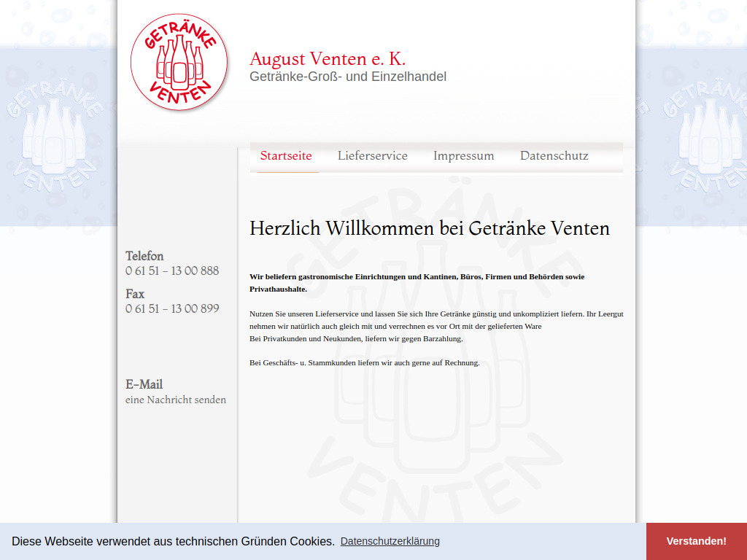The image size is (747, 560).
Task: Click the E-Mail heading in the sidebar
Action: pos(143,384)
